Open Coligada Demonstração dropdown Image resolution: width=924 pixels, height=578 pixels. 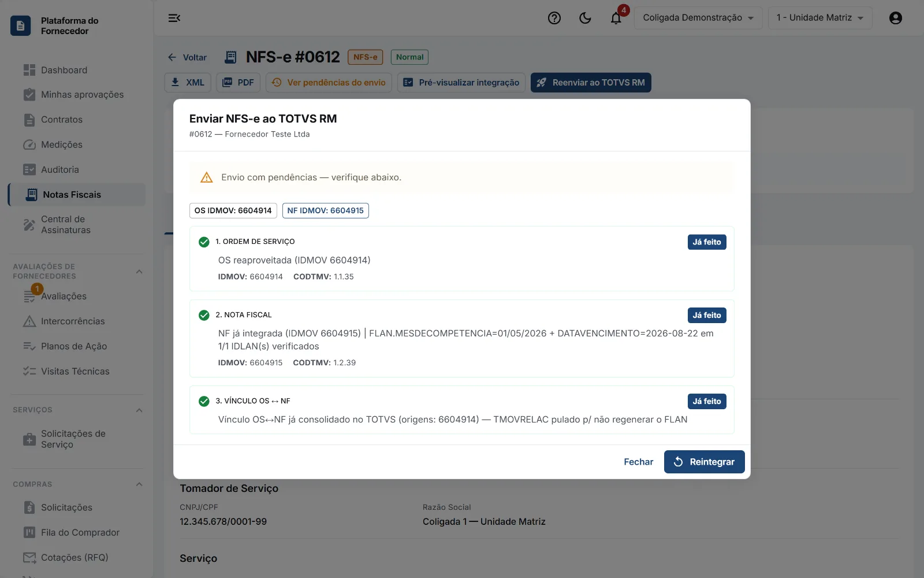click(698, 18)
